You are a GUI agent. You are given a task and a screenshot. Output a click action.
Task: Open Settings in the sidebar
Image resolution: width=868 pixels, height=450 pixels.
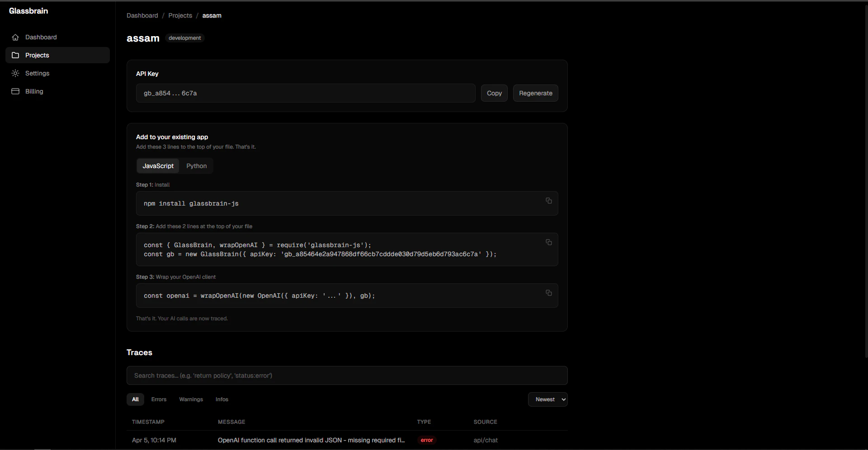point(57,73)
